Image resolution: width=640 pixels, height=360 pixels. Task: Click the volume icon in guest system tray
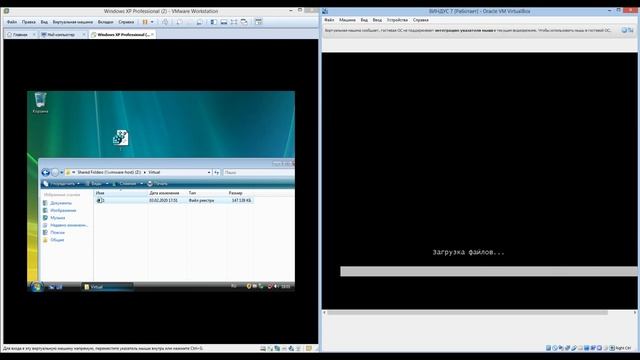tap(276, 287)
